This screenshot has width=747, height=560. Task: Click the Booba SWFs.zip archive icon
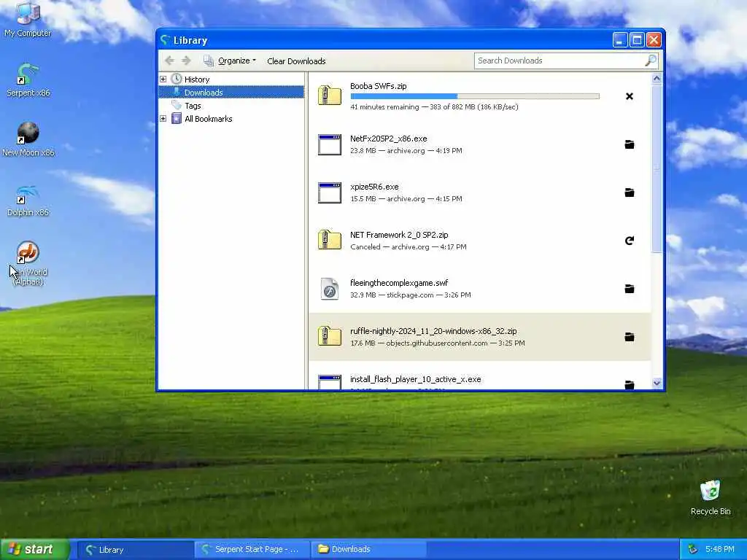pyautogui.click(x=330, y=96)
